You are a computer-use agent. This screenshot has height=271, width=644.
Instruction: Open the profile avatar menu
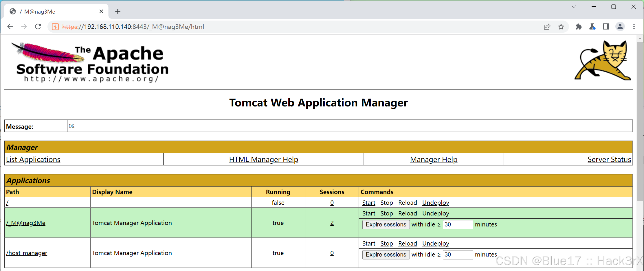click(x=620, y=27)
